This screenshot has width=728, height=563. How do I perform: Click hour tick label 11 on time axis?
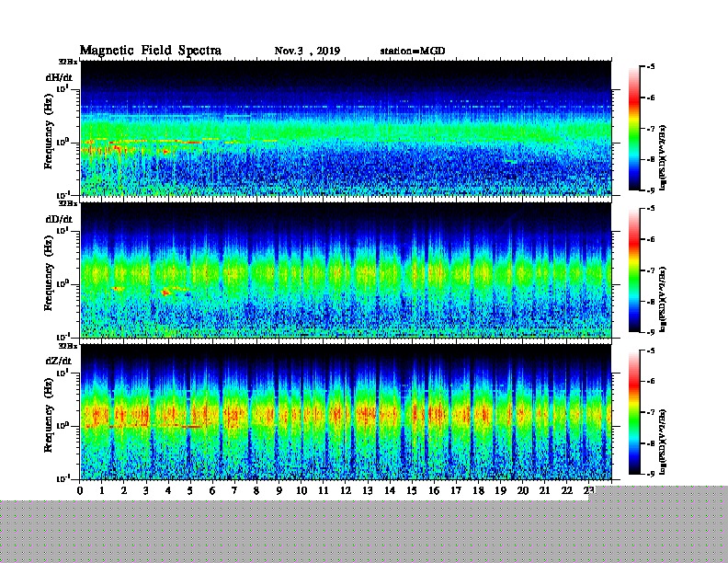[324, 490]
